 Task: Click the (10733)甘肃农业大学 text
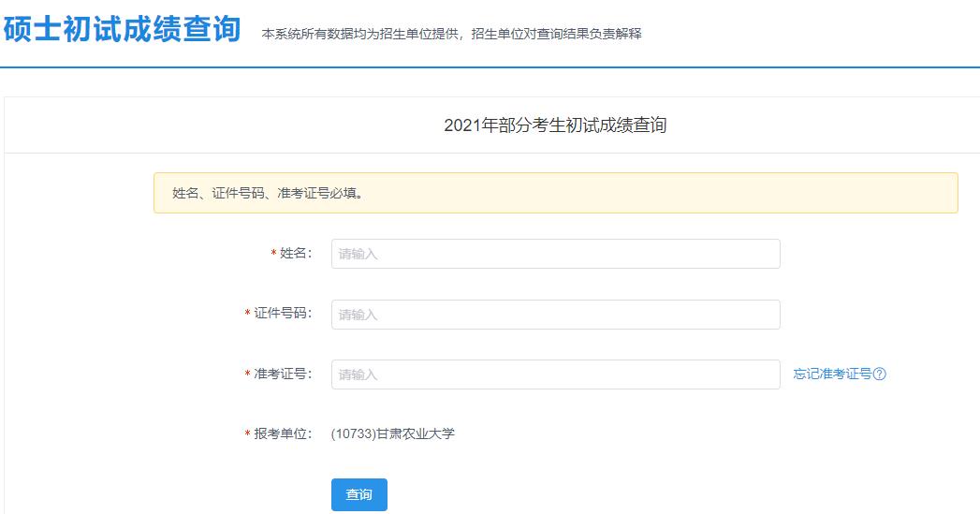click(393, 433)
